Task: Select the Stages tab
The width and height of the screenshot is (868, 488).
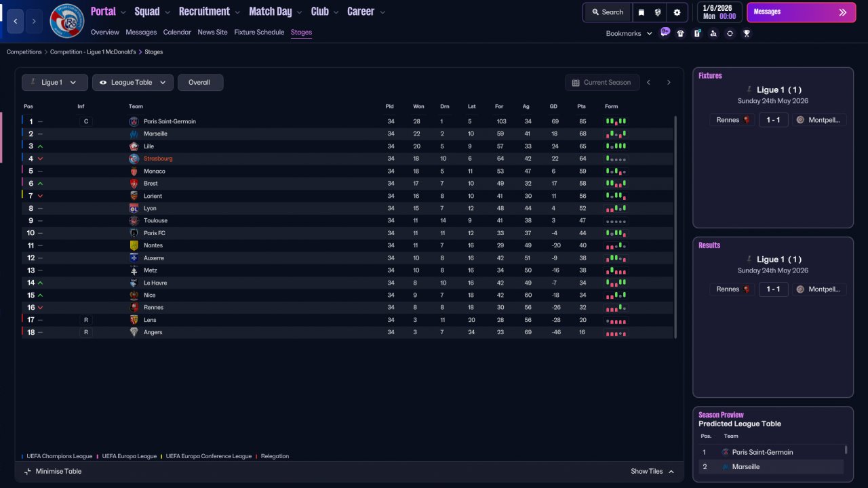Action: [x=301, y=33]
